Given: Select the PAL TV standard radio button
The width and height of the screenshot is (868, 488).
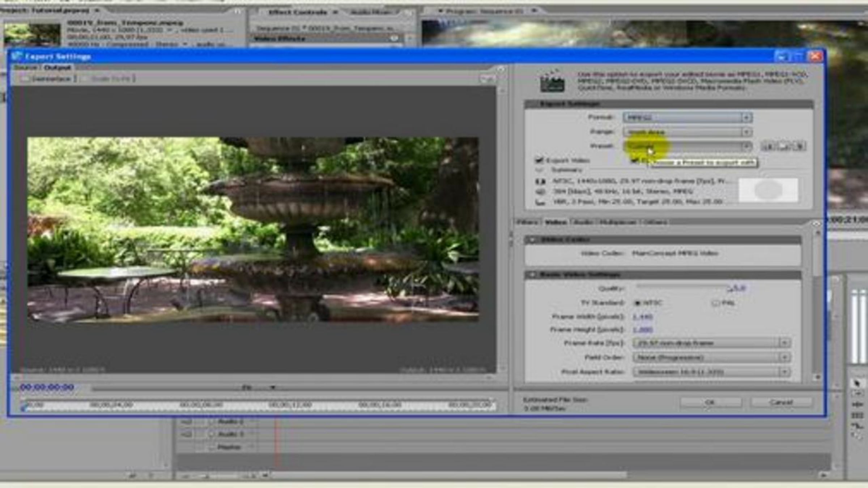Looking at the screenshot, I should (x=715, y=303).
